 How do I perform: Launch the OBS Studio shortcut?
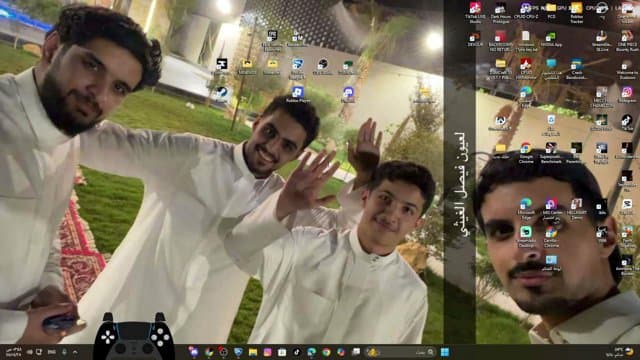point(322,67)
